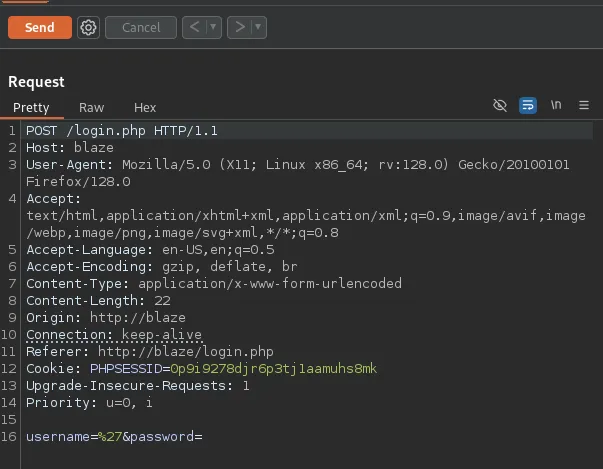Toggle the line wrap icon
603x469 pixels.
(528, 106)
